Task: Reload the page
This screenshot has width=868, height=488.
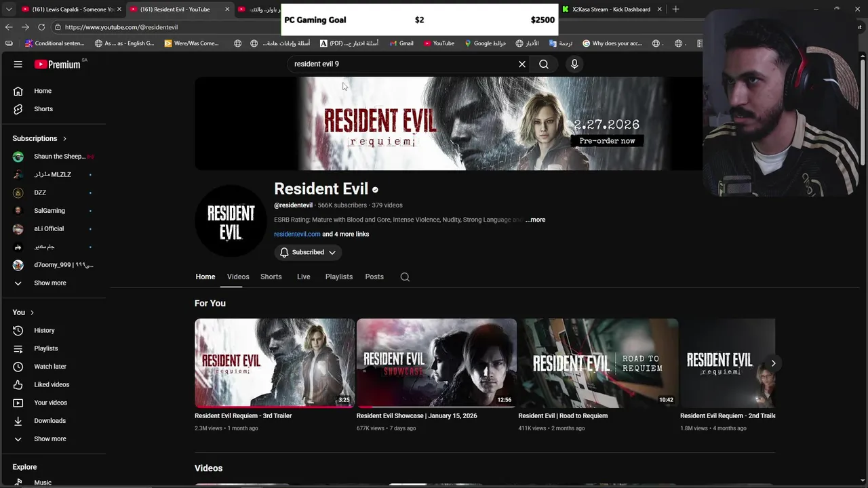Action: tap(41, 27)
